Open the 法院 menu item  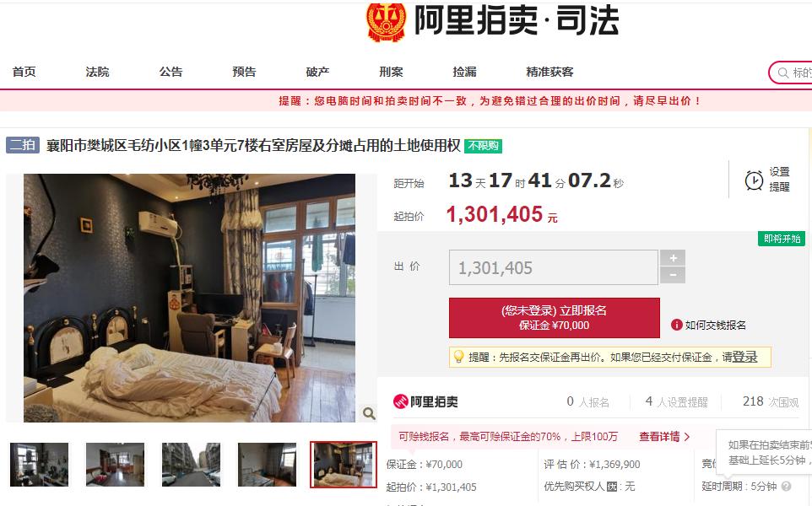(x=97, y=72)
